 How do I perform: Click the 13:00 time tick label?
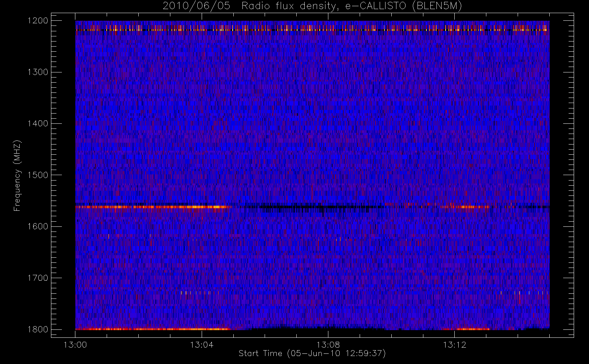[x=75, y=345]
